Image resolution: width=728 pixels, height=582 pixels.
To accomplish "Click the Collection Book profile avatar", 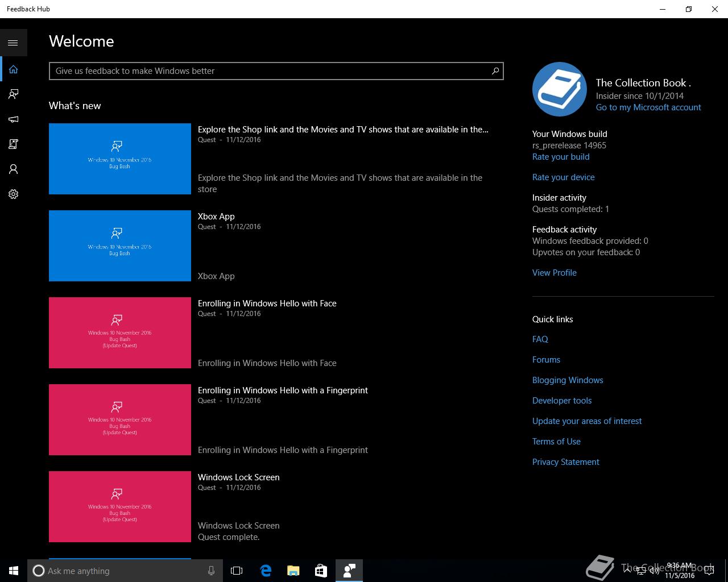I will (x=560, y=89).
